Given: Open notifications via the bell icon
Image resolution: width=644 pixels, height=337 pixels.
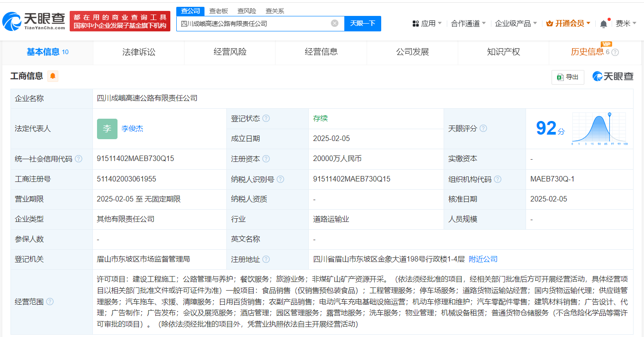Looking at the screenshot, I should coord(603,24).
